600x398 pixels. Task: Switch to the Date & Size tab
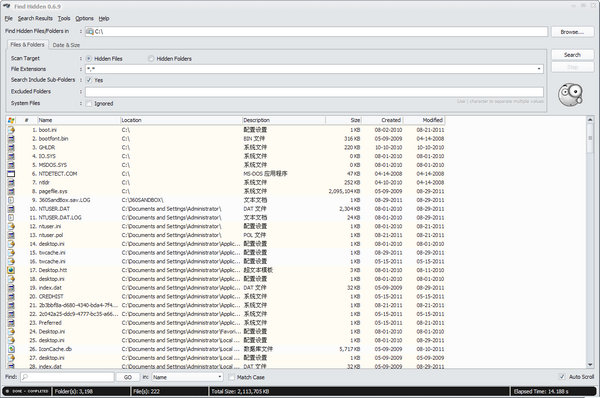(x=66, y=45)
